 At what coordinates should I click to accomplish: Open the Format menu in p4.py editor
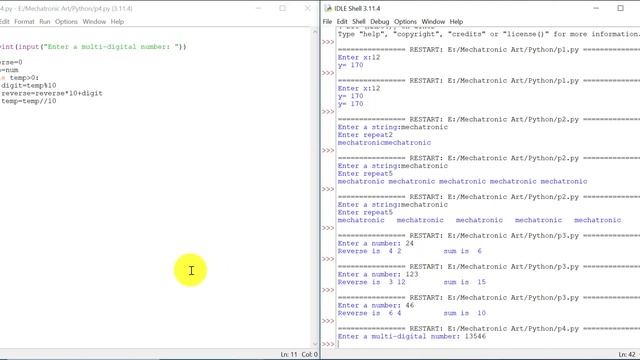click(x=24, y=22)
